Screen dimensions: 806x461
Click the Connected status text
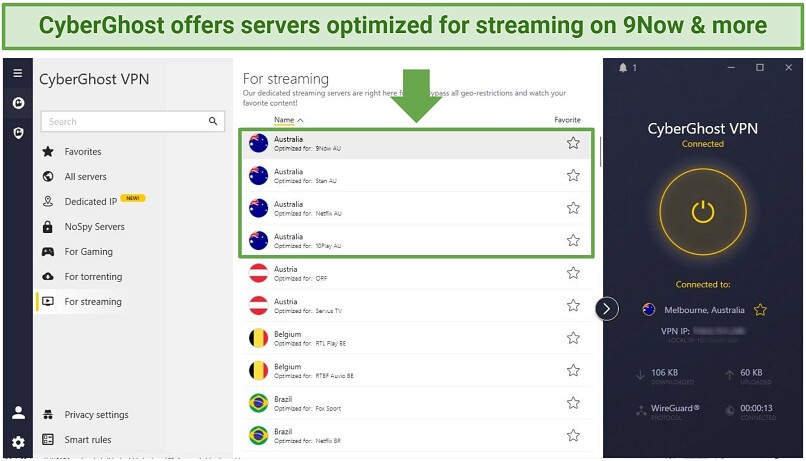(703, 144)
